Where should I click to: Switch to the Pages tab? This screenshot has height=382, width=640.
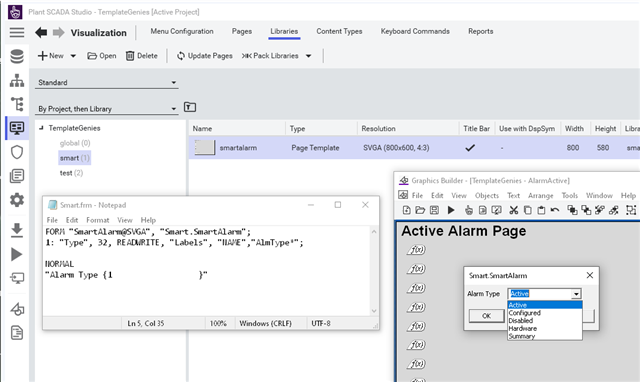point(242,31)
